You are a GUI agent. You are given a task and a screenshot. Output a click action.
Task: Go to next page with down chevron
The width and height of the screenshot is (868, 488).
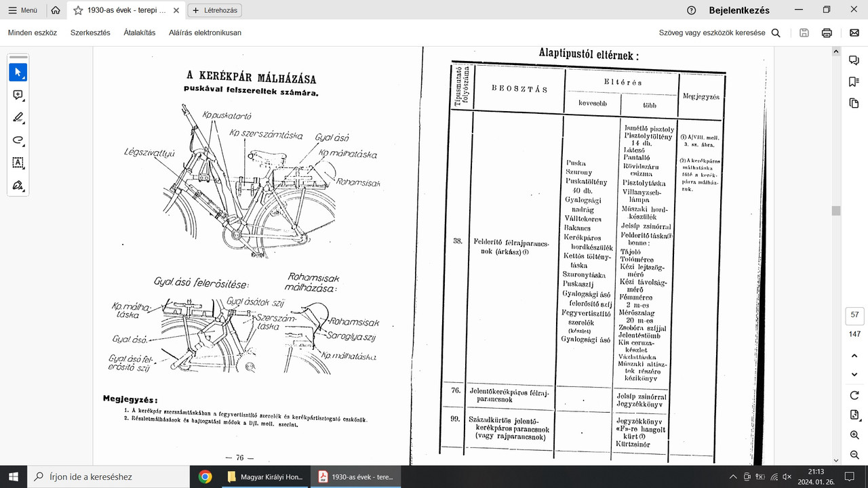[854, 373]
